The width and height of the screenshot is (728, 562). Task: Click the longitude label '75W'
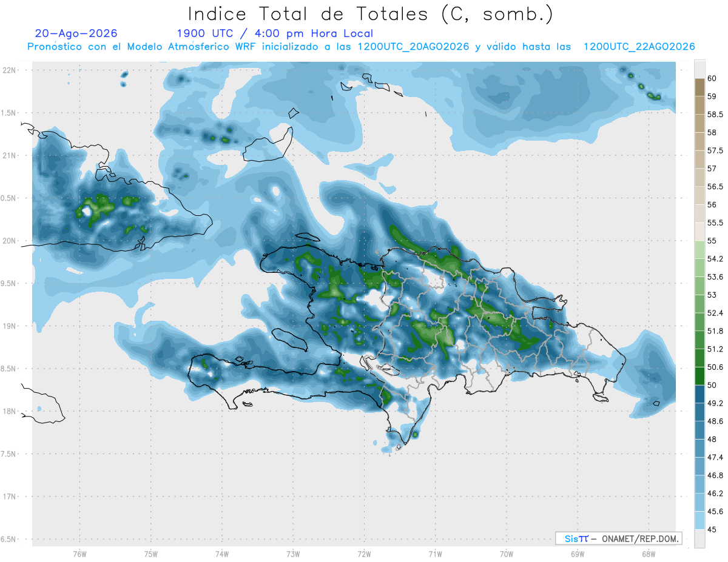point(150,554)
